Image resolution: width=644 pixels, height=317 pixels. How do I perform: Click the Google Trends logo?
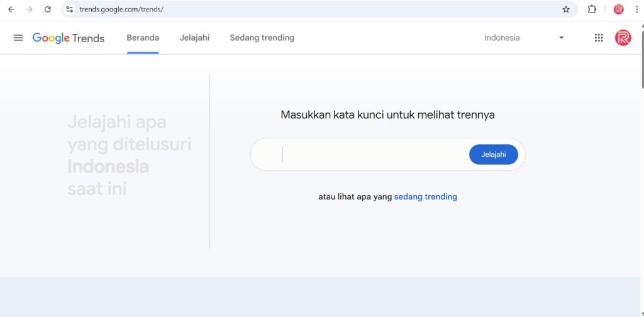[x=68, y=38]
